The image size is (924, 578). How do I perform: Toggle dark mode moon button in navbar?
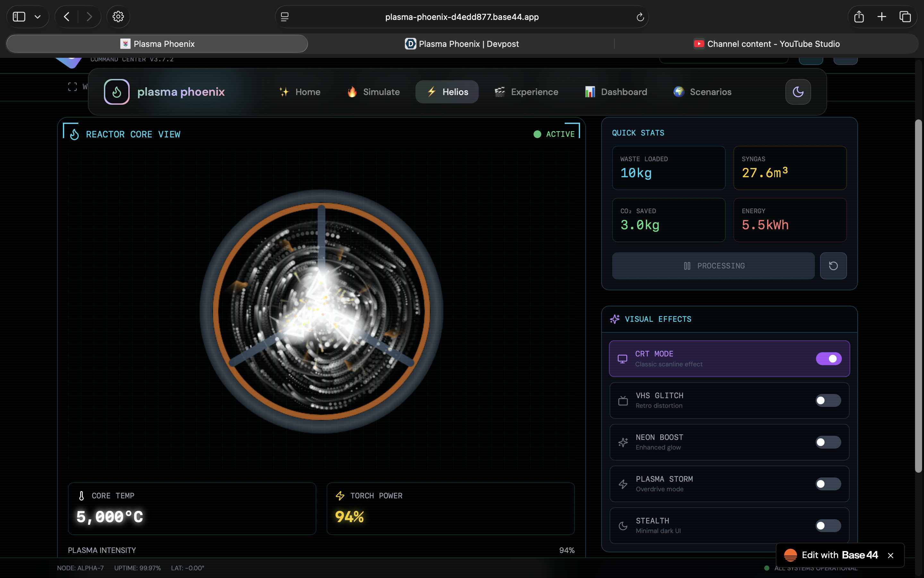[798, 92]
